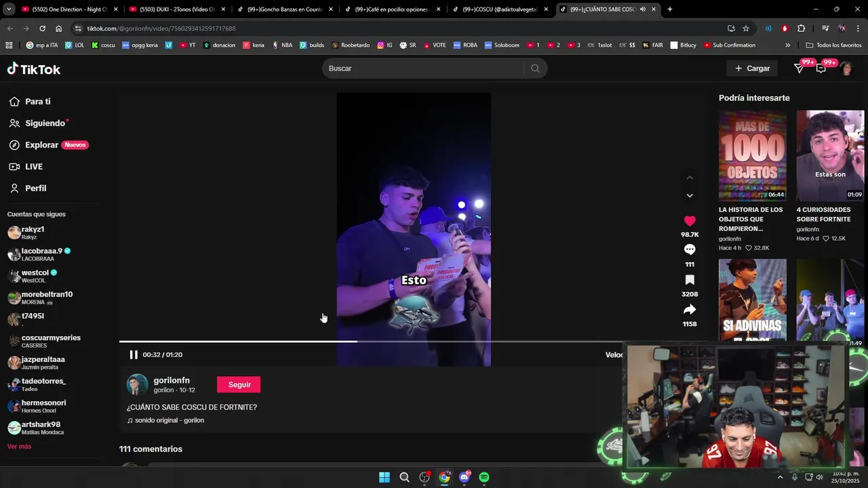Open the Velocidad playback speed option

point(614,354)
